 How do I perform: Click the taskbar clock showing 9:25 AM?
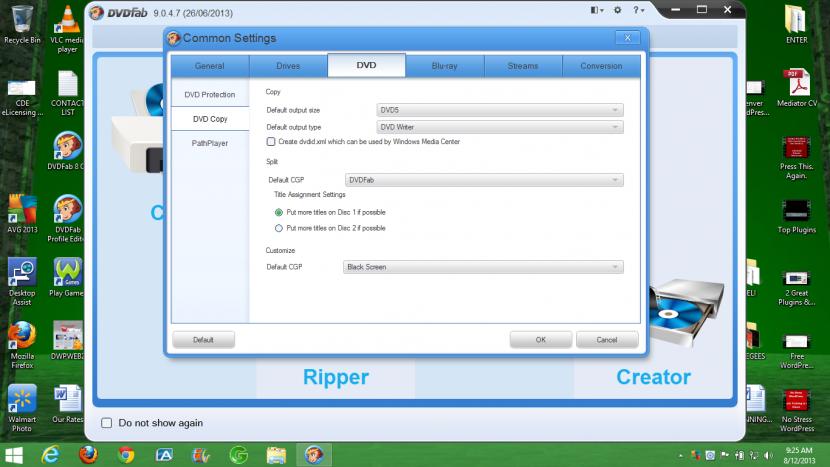(799, 455)
